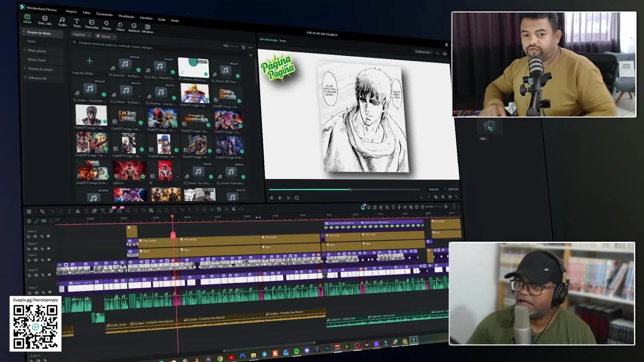Toggle visibility eye of Vídeo 5 track

(x=48, y=236)
